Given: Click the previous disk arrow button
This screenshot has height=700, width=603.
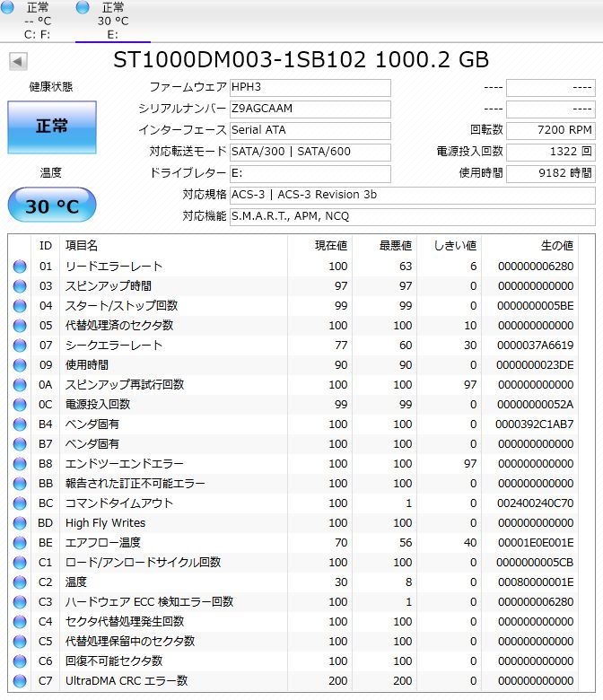Looking at the screenshot, I should tap(18, 61).
